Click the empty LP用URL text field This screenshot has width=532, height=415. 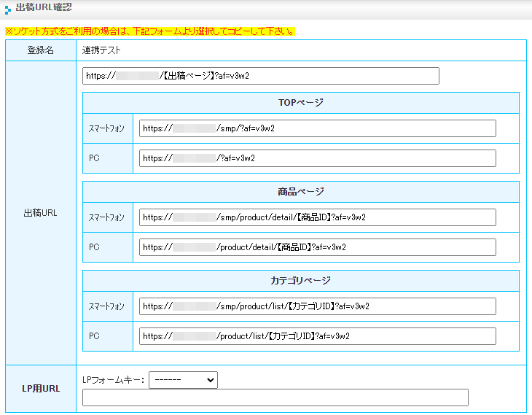(275, 397)
